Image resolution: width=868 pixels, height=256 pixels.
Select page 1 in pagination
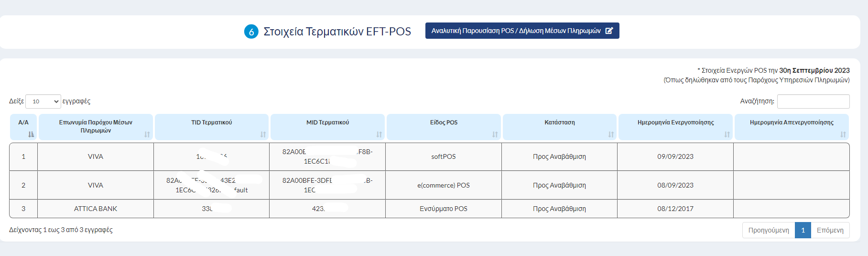pos(803,230)
